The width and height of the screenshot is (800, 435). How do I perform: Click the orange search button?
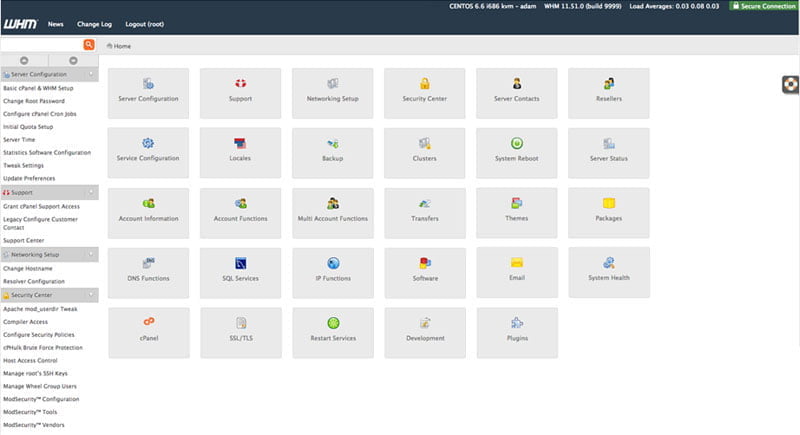89,45
